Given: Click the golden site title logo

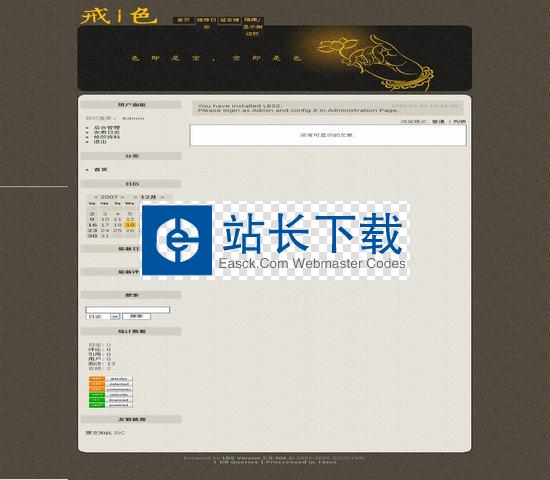Looking at the screenshot, I should point(119,16).
